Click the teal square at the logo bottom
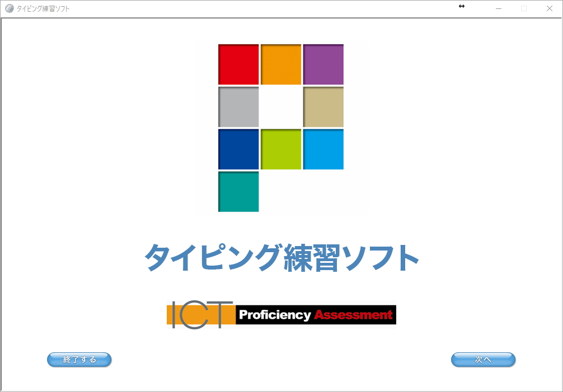 click(238, 192)
